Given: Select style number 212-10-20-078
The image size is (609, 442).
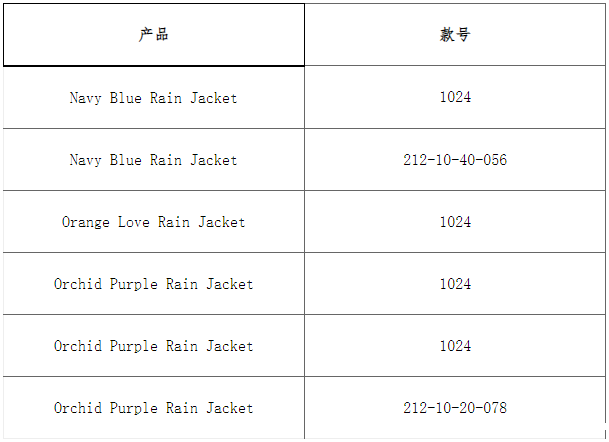Looking at the screenshot, I should click(x=455, y=408).
